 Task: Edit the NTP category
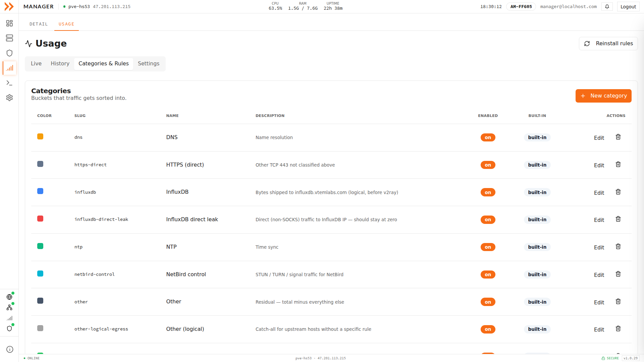click(599, 247)
